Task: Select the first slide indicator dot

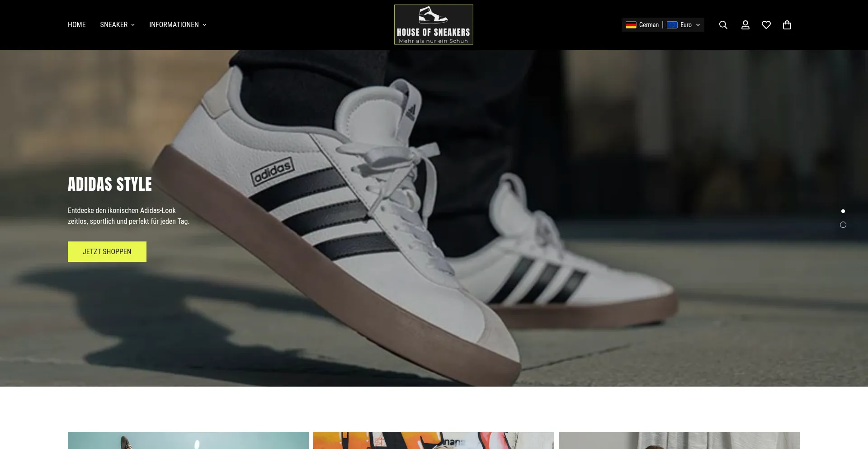Action: (843, 211)
